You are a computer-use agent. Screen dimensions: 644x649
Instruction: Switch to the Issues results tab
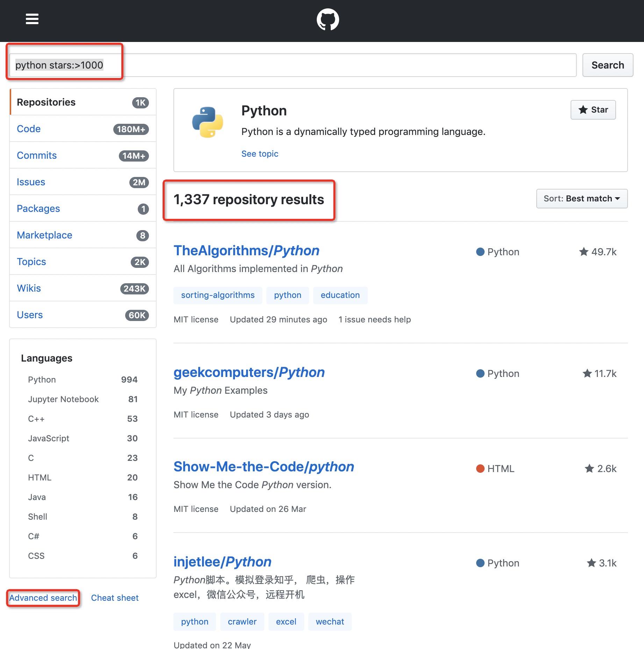[x=31, y=182]
